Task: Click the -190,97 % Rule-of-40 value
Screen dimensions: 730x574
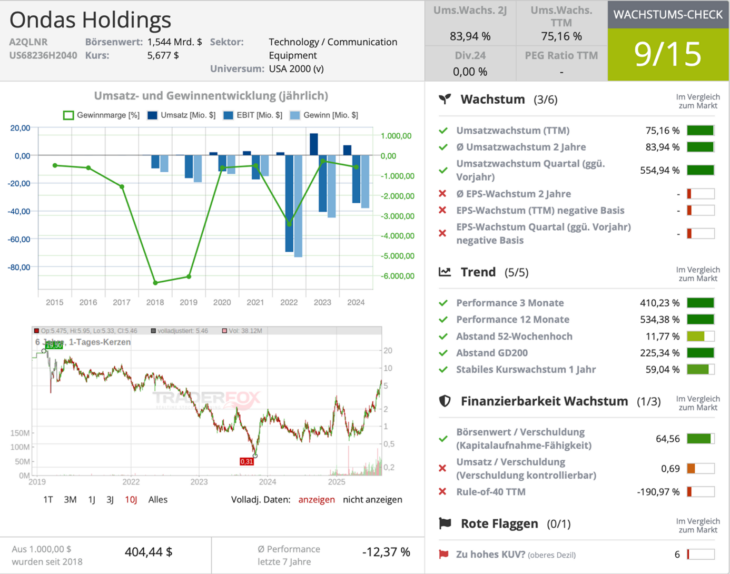Action: (x=658, y=492)
